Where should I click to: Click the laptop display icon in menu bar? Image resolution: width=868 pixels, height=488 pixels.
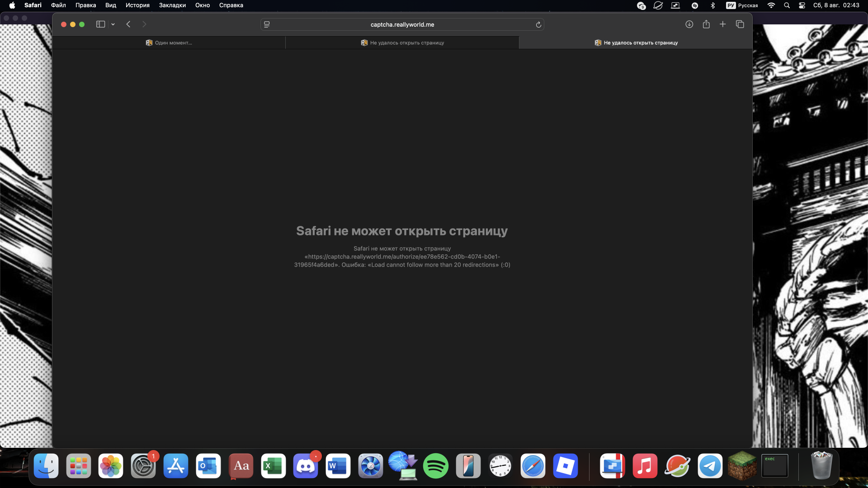pos(675,5)
